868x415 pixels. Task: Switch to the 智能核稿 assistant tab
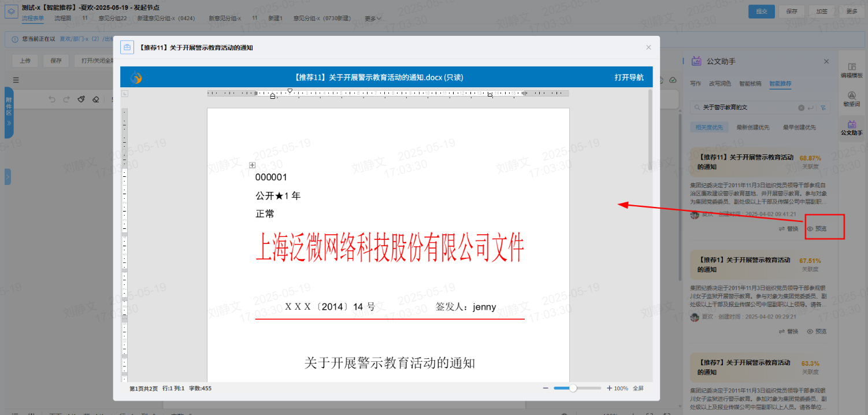coord(750,84)
